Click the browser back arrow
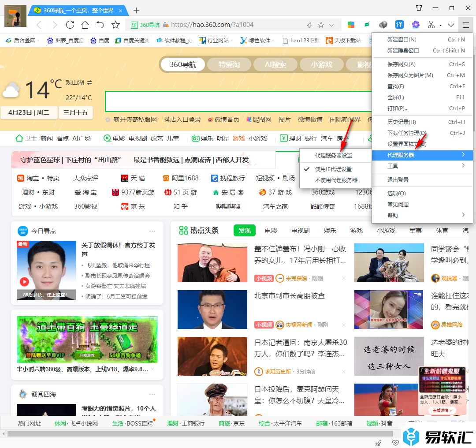Image resolution: width=476 pixels, height=448 pixels. tap(39, 25)
